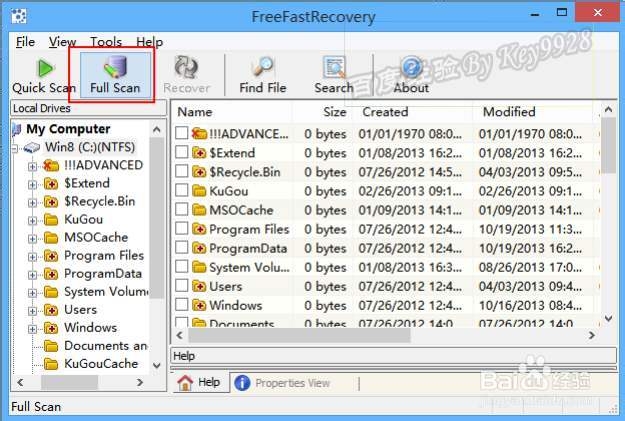Expand the ProgramData tree node
This screenshot has width=625, height=421.
pyautogui.click(x=33, y=275)
